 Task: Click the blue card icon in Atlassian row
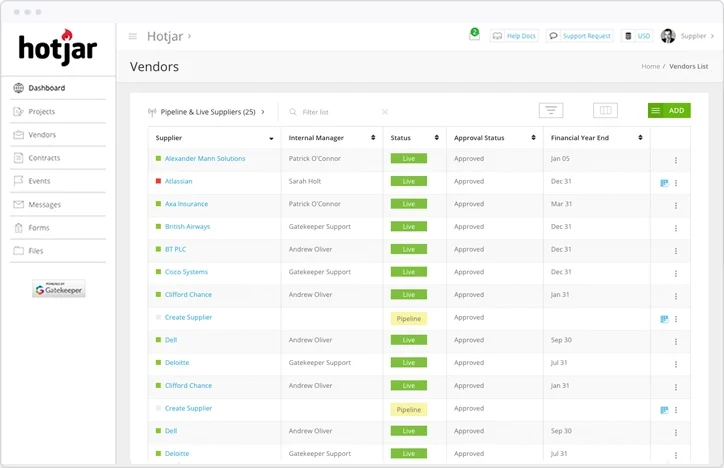[664, 183]
